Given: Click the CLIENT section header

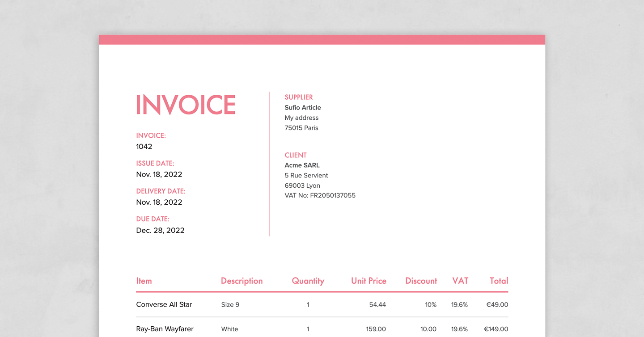Looking at the screenshot, I should click(x=296, y=155).
